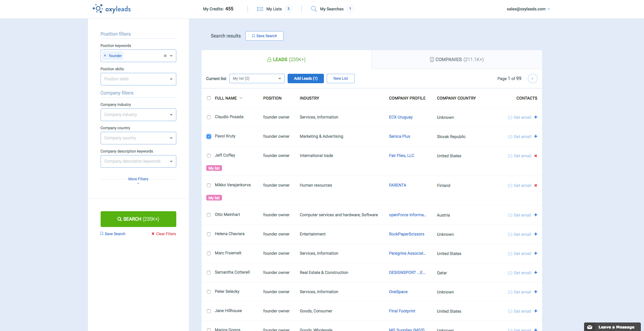This screenshot has width=644, height=331.
Task: Click the My list tag under Mikko Verajankorva
Action: click(214, 198)
